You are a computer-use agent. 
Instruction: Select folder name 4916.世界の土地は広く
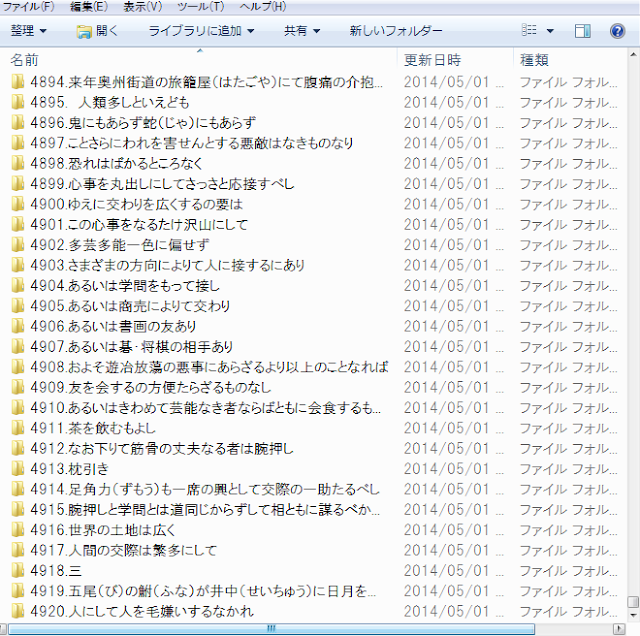click(102, 530)
